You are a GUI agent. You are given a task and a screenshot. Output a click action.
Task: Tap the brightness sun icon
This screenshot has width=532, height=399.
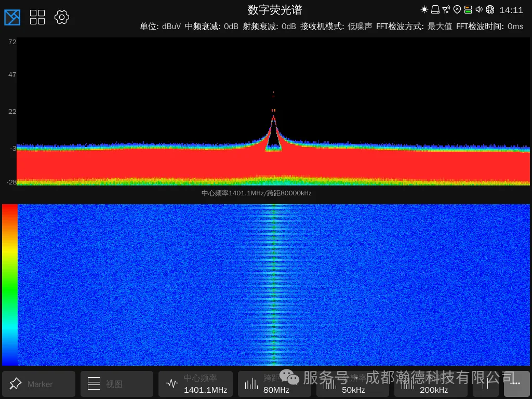click(424, 9)
